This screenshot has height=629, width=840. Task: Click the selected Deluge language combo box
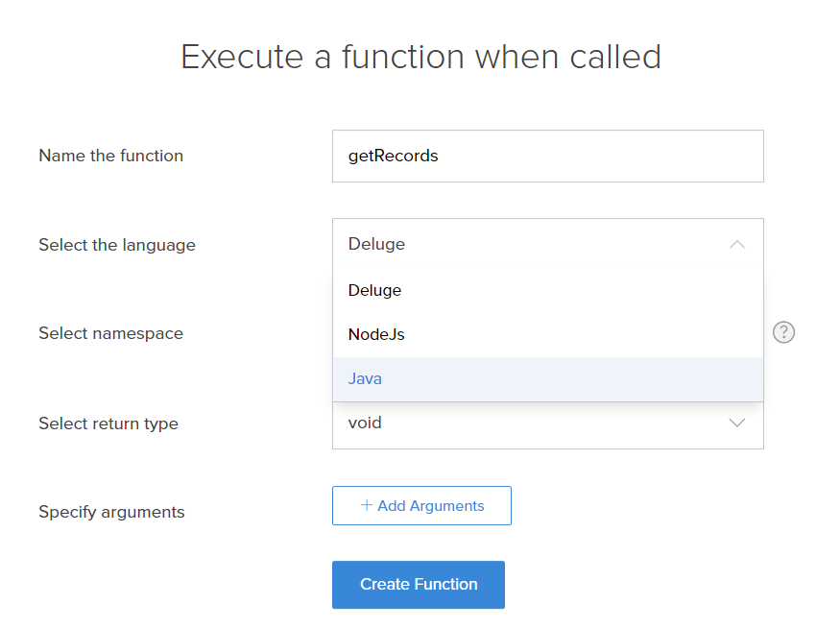pyautogui.click(x=548, y=244)
